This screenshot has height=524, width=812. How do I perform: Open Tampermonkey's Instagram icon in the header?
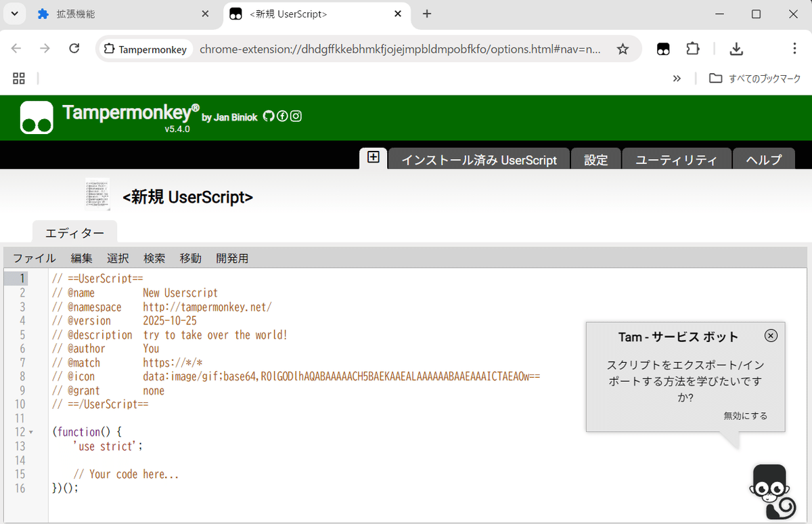point(296,116)
